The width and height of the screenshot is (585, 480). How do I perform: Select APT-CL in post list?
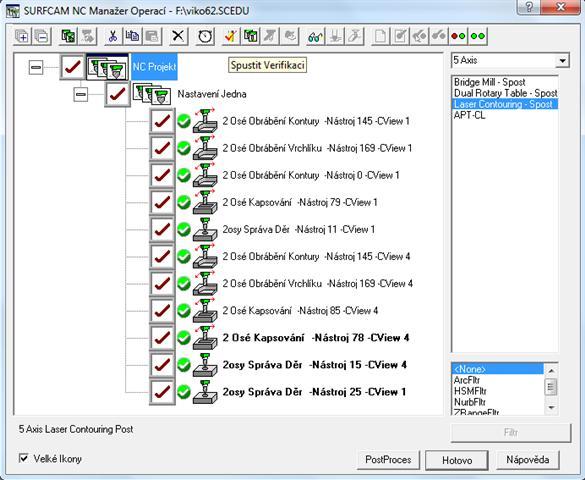pyautogui.click(x=469, y=115)
